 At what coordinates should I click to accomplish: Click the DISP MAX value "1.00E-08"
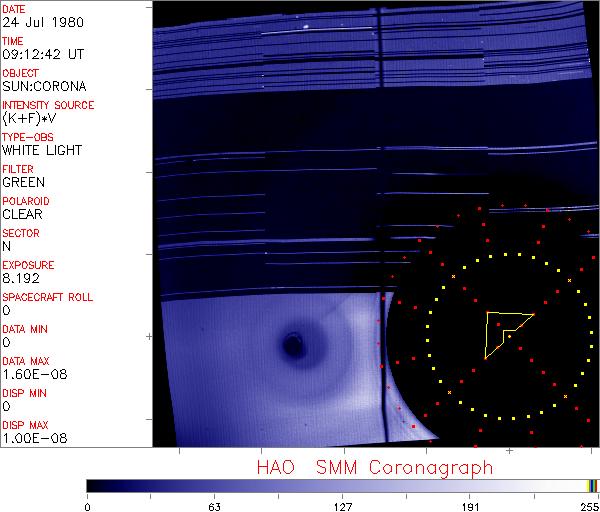pos(30,438)
